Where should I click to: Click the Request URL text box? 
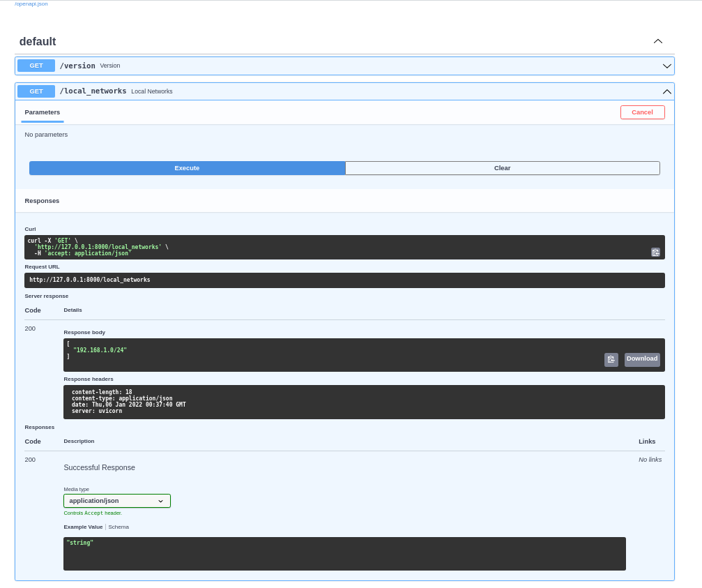(344, 280)
